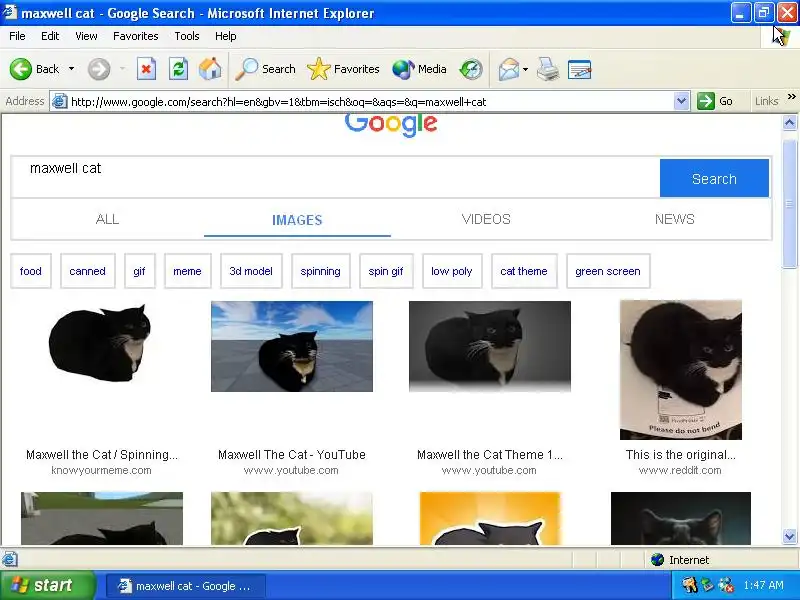800x600 pixels.
Task: Open the knowyourmeme Maxwell cat thumbnail
Action: (101, 343)
